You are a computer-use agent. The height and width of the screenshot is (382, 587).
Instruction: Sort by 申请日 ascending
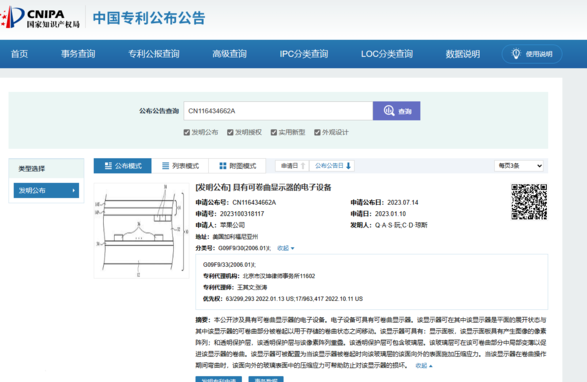292,166
